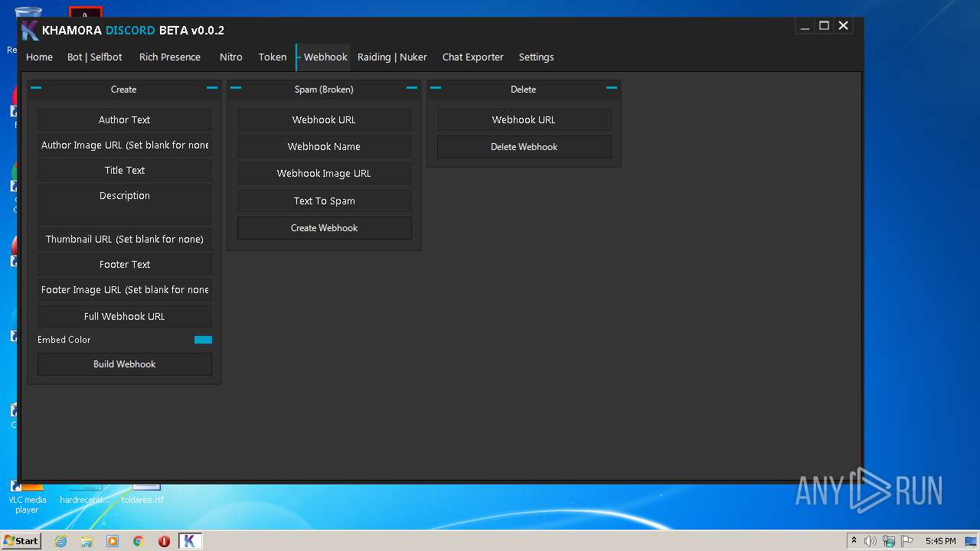Click the Embed Color label
Image resolution: width=980 pixels, height=551 pixels.
click(64, 340)
